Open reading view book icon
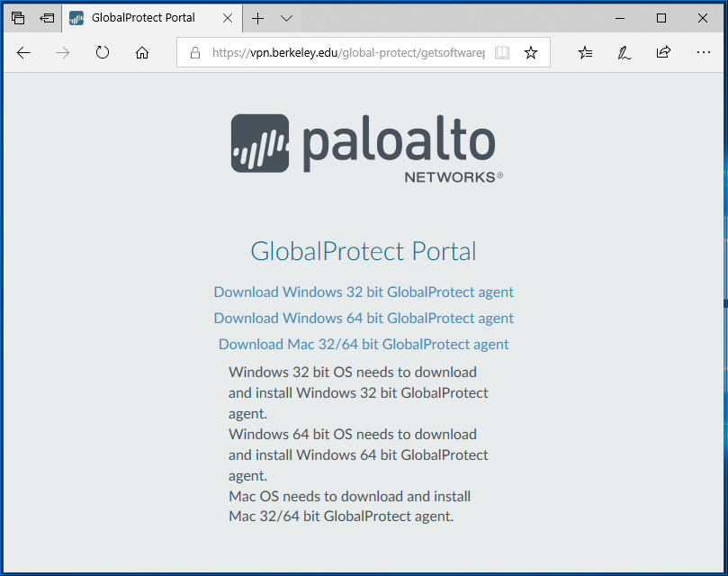 pyautogui.click(x=502, y=52)
